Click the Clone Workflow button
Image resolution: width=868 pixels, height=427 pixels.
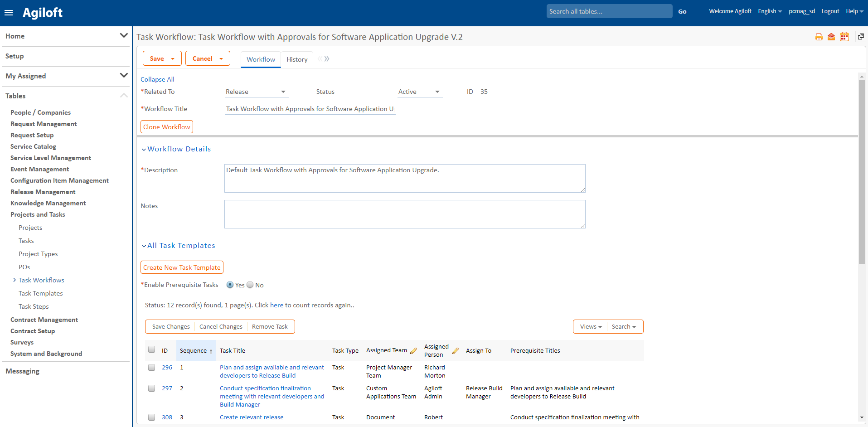click(167, 127)
